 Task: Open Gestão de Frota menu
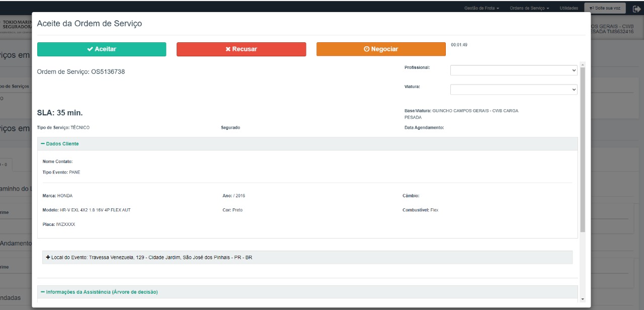tap(481, 8)
